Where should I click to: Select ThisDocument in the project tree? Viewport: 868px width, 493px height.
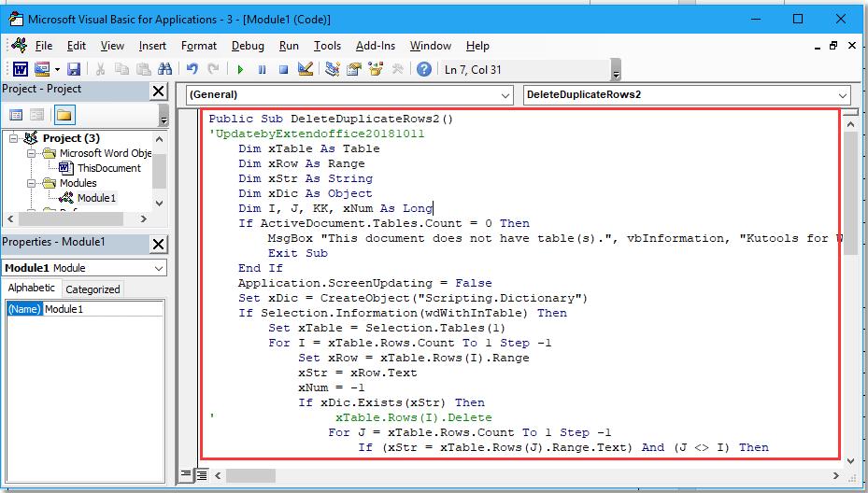click(109, 168)
